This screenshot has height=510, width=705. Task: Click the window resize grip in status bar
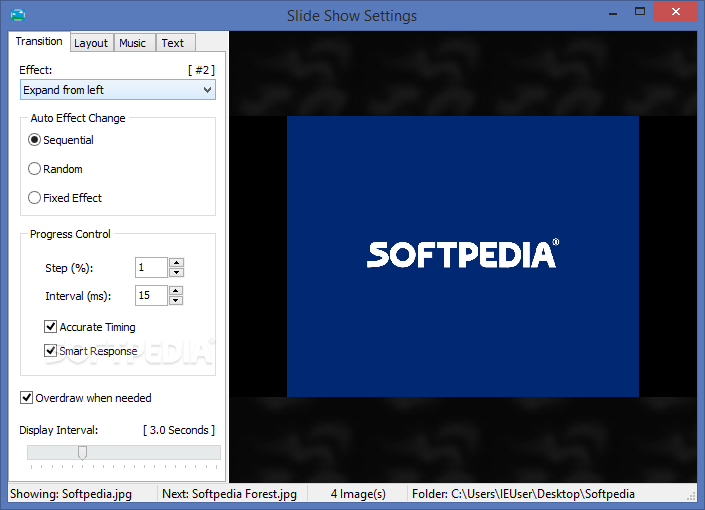[x=692, y=496]
